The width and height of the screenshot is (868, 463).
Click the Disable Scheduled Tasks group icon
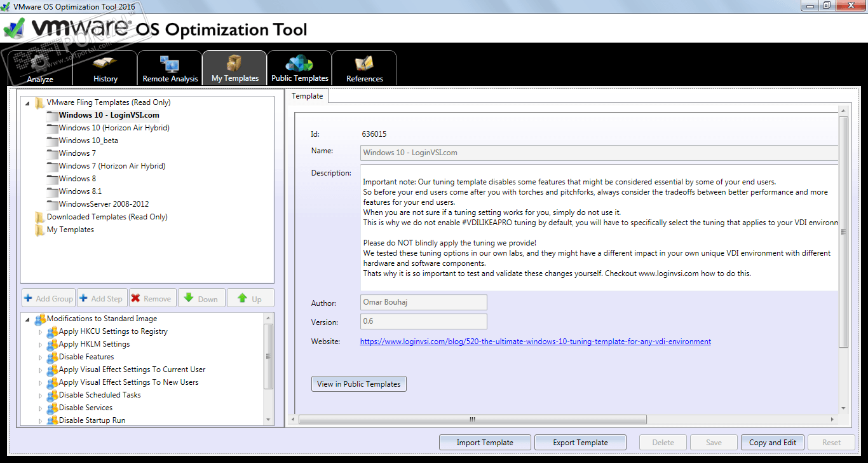click(x=52, y=396)
